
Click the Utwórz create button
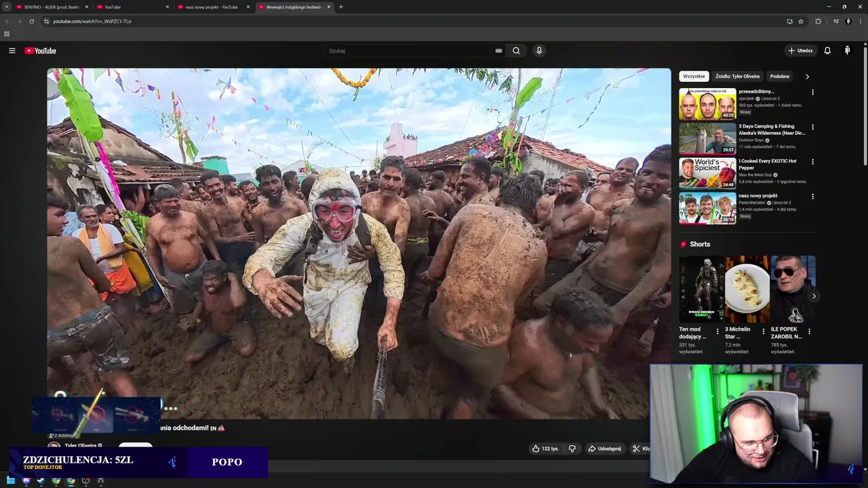pyautogui.click(x=800, y=51)
